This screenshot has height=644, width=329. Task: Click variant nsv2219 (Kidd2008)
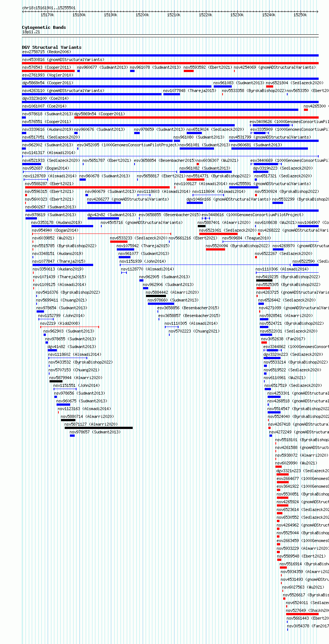pyautogui.click(x=60, y=323)
